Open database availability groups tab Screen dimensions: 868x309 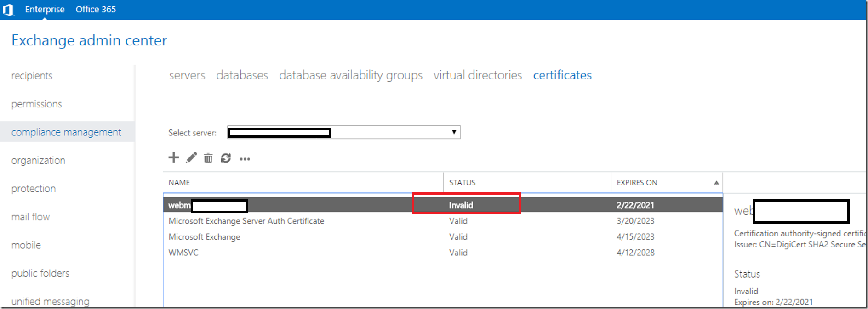[351, 75]
